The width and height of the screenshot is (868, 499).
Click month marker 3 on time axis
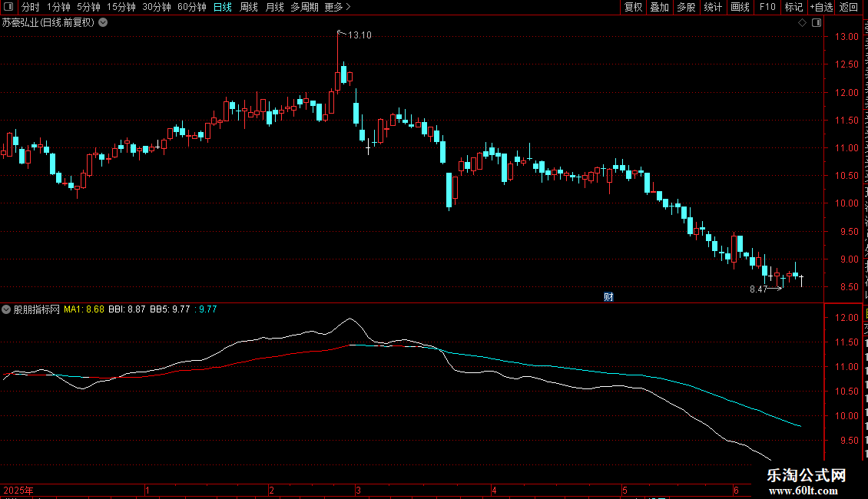358,490
